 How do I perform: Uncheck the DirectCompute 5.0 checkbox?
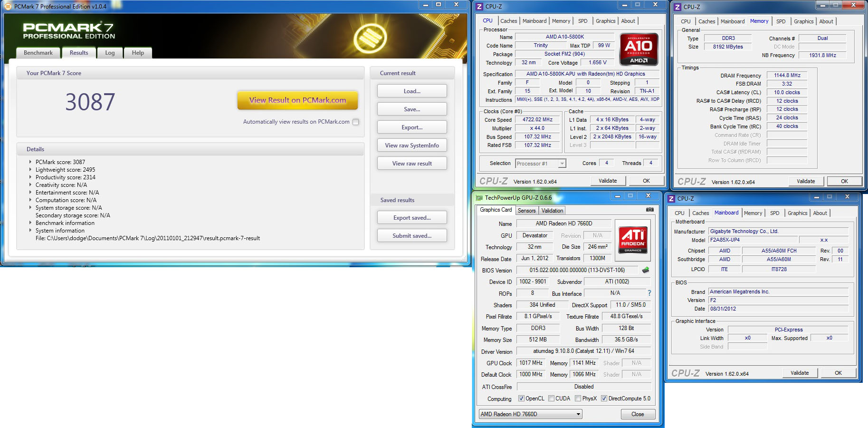point(604,399)
